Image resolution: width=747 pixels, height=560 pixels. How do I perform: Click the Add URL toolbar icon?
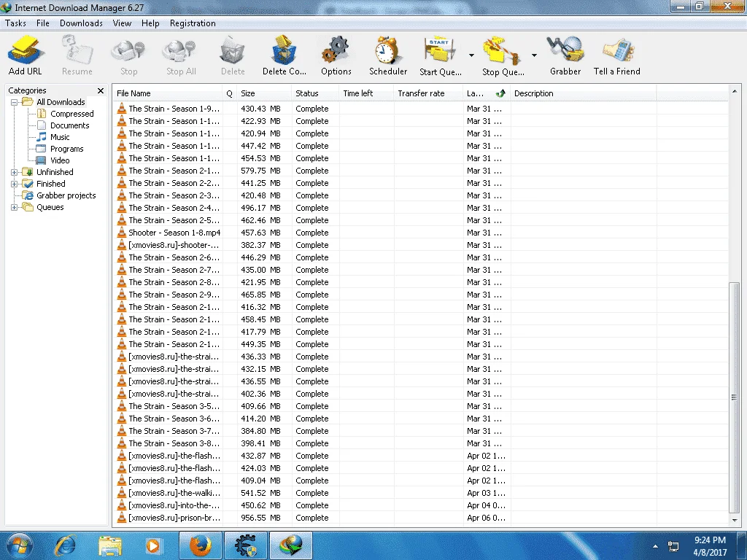[26, 55]
